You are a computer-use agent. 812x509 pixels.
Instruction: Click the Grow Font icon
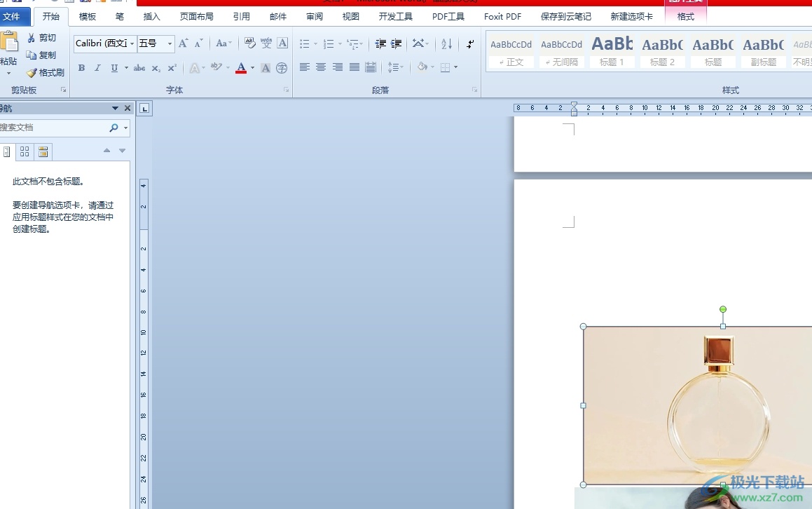tap(183, 43)
